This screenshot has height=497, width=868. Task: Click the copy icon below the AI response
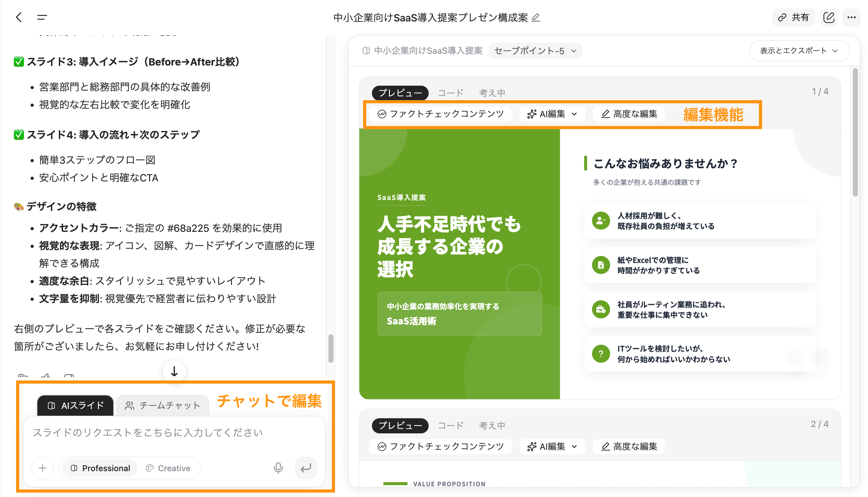[23, 376]
